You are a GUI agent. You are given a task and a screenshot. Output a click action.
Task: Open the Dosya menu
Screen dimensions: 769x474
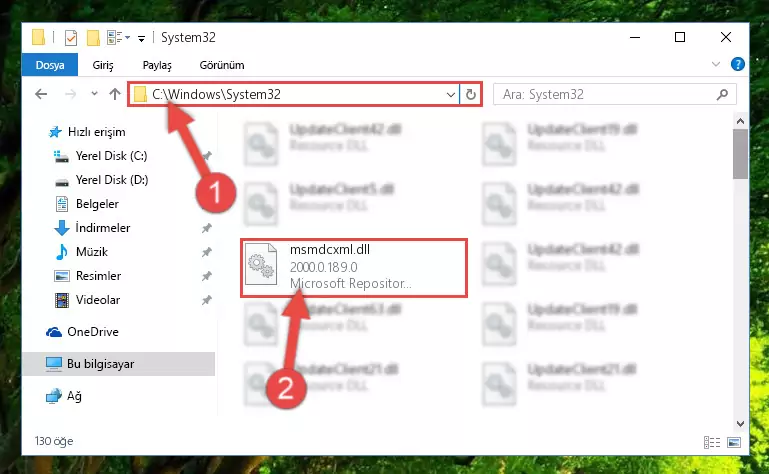tap(50, 65)
